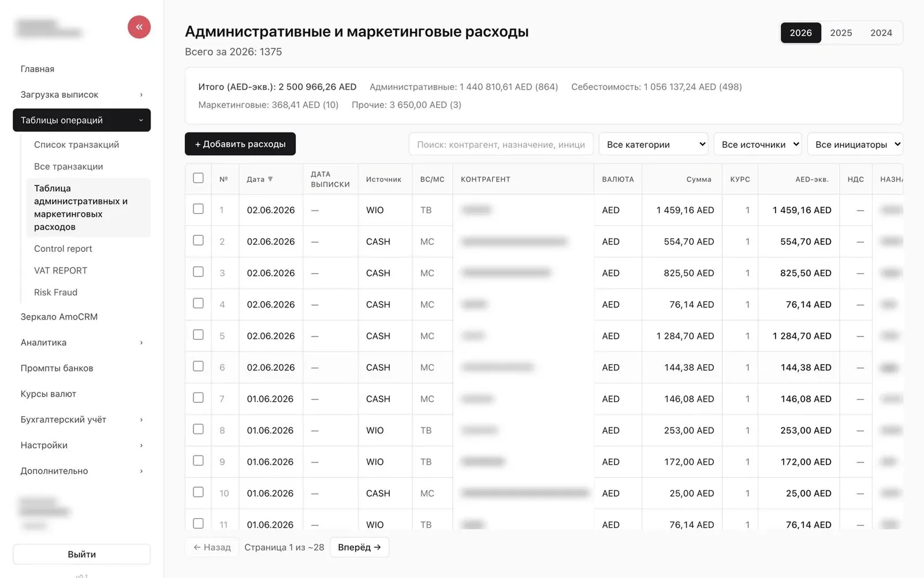Open the Все источники dropdown
Screen dimensions: 924x578
click(758, 144)
